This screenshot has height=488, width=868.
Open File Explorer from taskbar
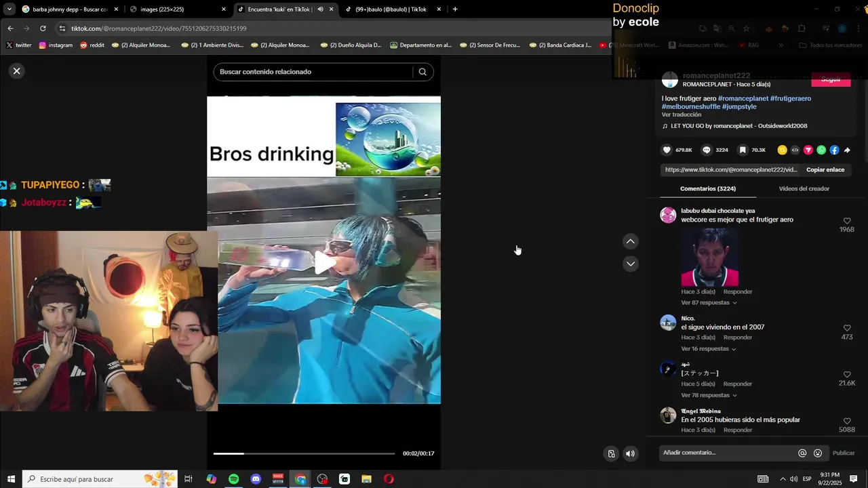click(x=366, y=479)
